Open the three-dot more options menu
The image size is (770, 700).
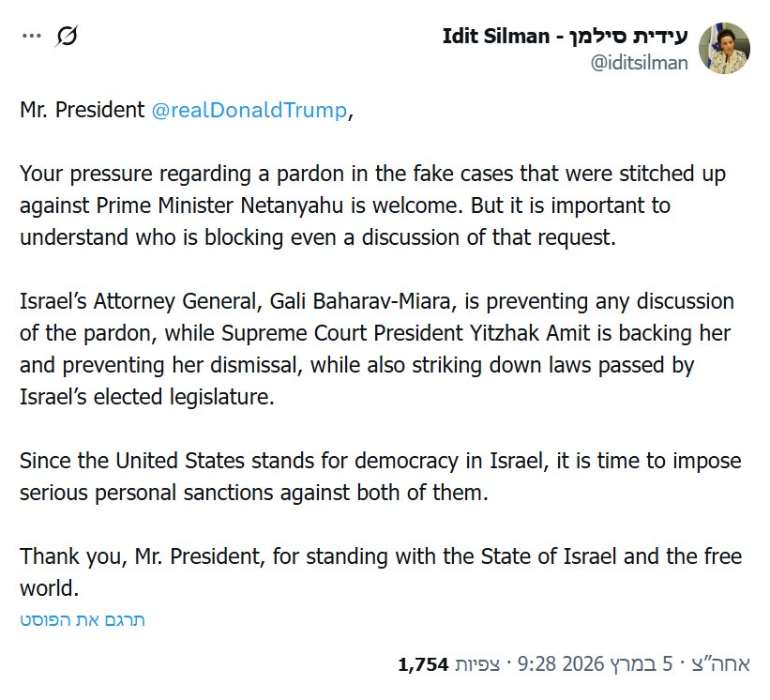32,36
